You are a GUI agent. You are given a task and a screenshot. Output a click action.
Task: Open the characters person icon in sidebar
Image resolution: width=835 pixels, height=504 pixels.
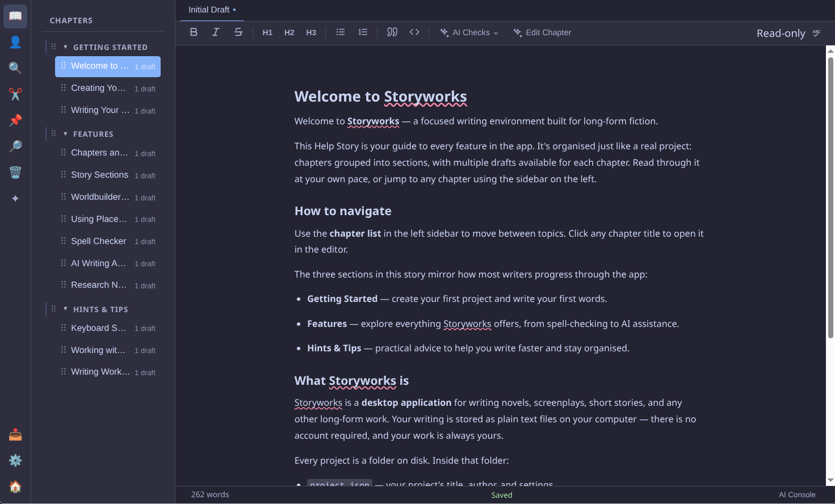pyautogui.click(x=15, y=42)
